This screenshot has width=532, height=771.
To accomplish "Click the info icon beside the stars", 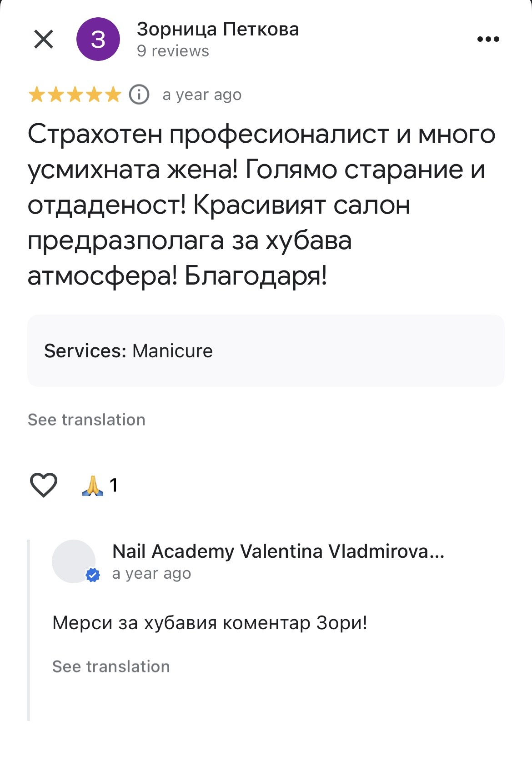I will (139, 95).
